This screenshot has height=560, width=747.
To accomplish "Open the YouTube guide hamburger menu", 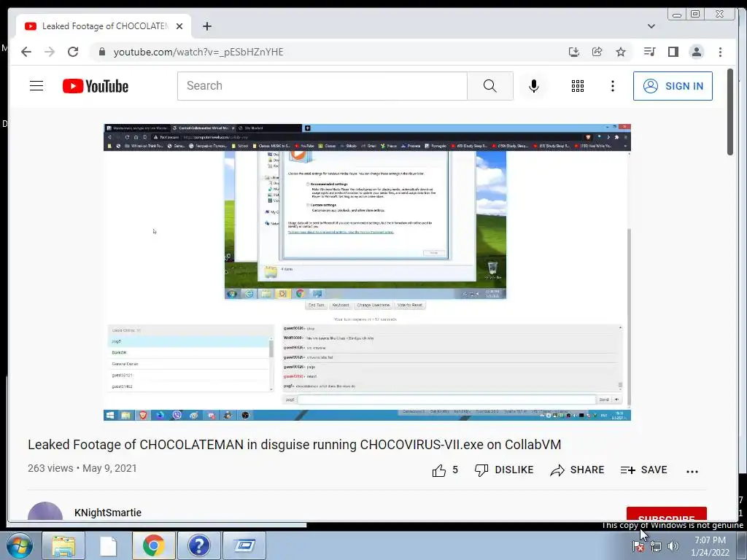I will coord(36,86).
